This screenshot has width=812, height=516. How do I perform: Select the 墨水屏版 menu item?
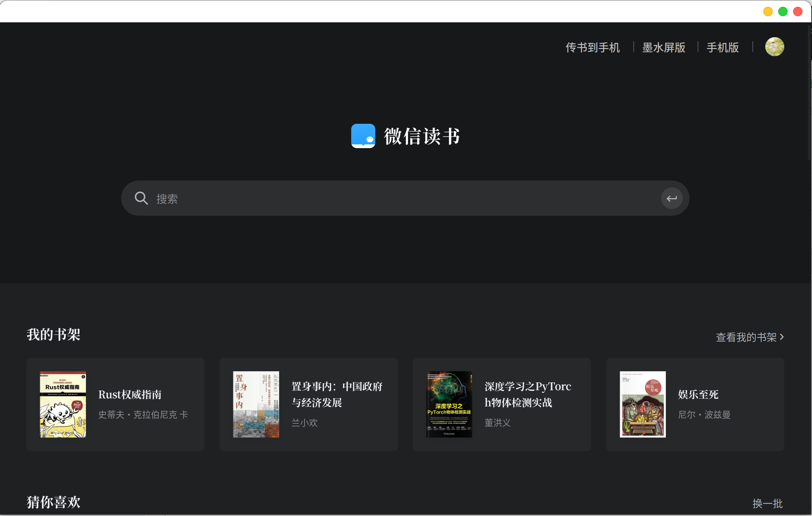pyautogui.click(x=663, y=47)
